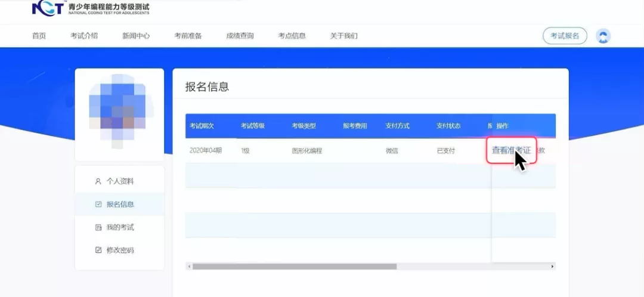Click the 考试等级 column header
The height and width of the screenshot is (297, 644).
coord(253,126)
